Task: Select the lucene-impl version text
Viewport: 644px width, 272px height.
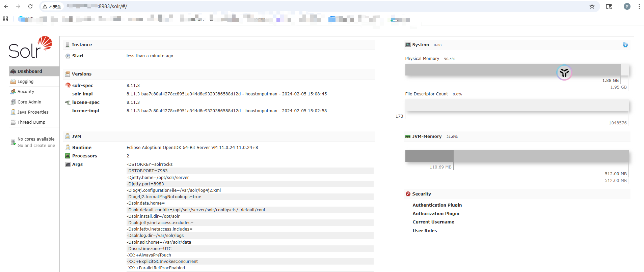Action: coord(226,111)
